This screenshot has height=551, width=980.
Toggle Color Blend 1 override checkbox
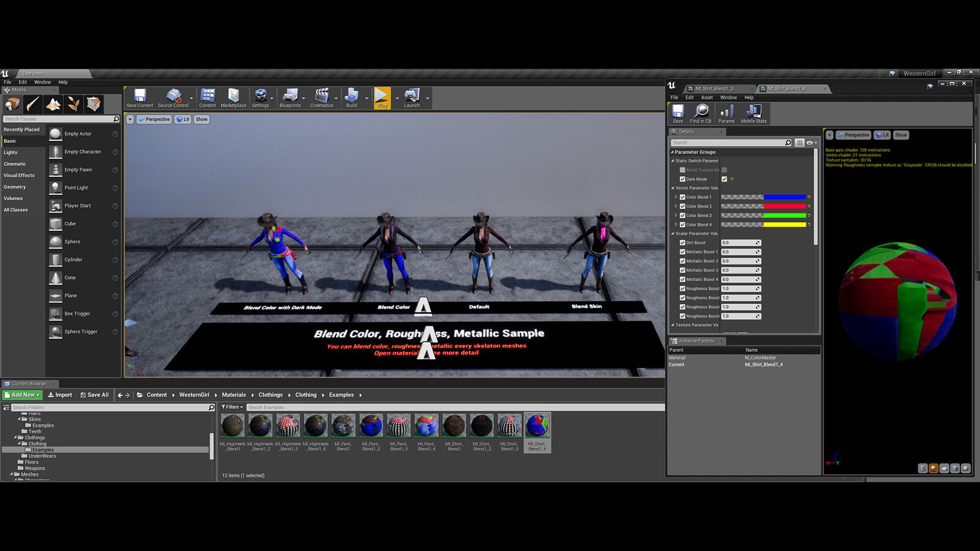(x=682, y=197)
